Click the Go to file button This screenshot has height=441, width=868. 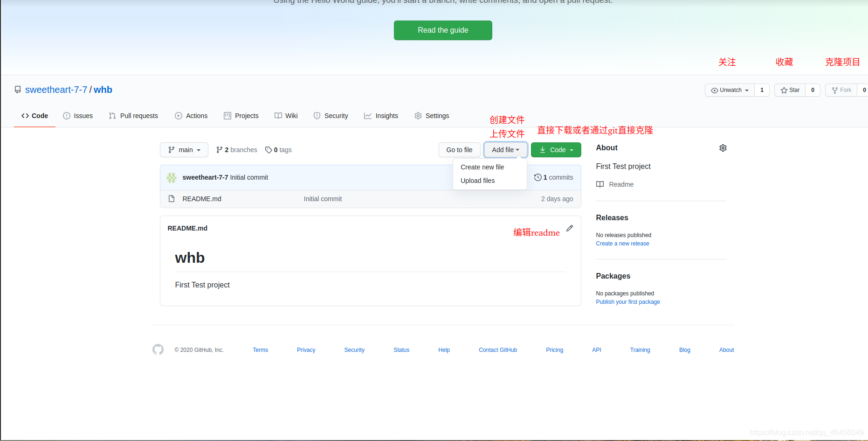point(459,150)
